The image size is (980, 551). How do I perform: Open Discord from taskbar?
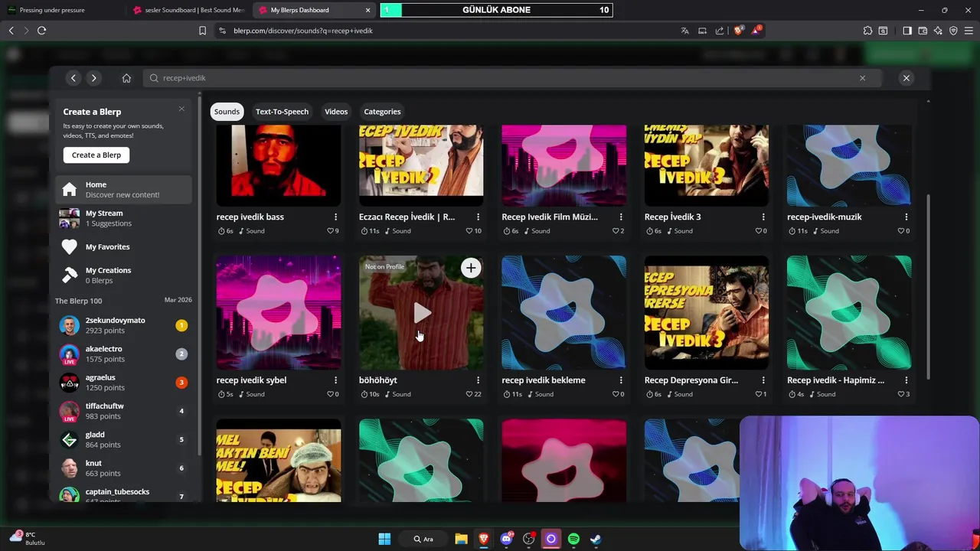506,539
